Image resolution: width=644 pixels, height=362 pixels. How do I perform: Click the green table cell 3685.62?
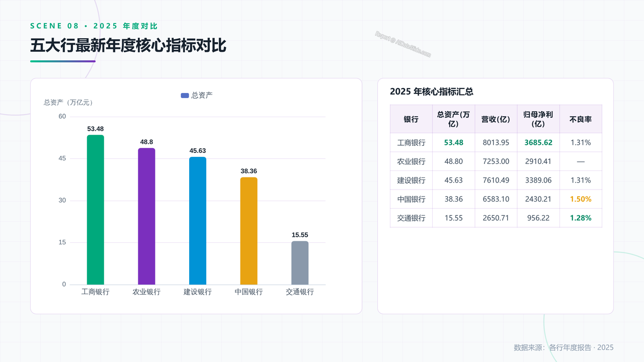click(538, 143)
